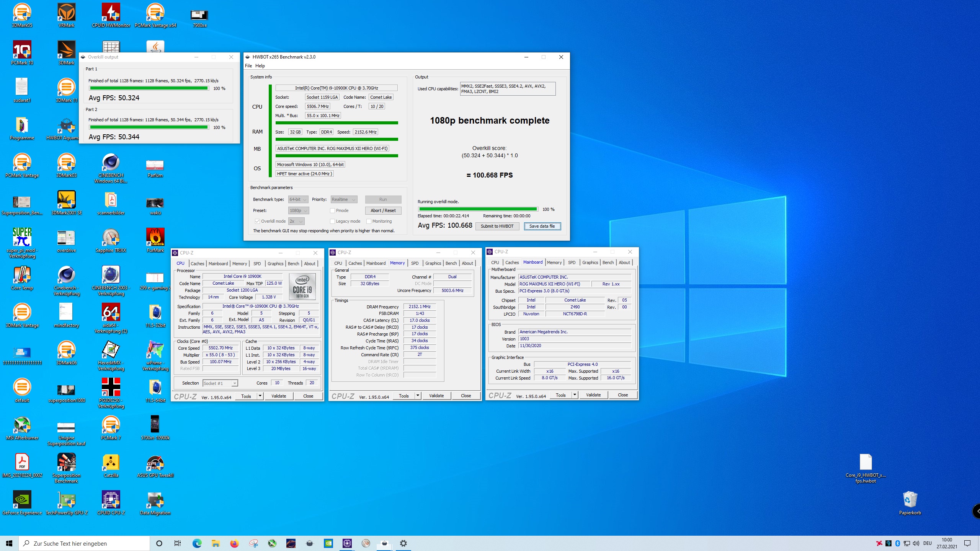Screen dimensions: 980x551
Task: Expand the Overkill mode 2x dropdown
Action: 296,221
